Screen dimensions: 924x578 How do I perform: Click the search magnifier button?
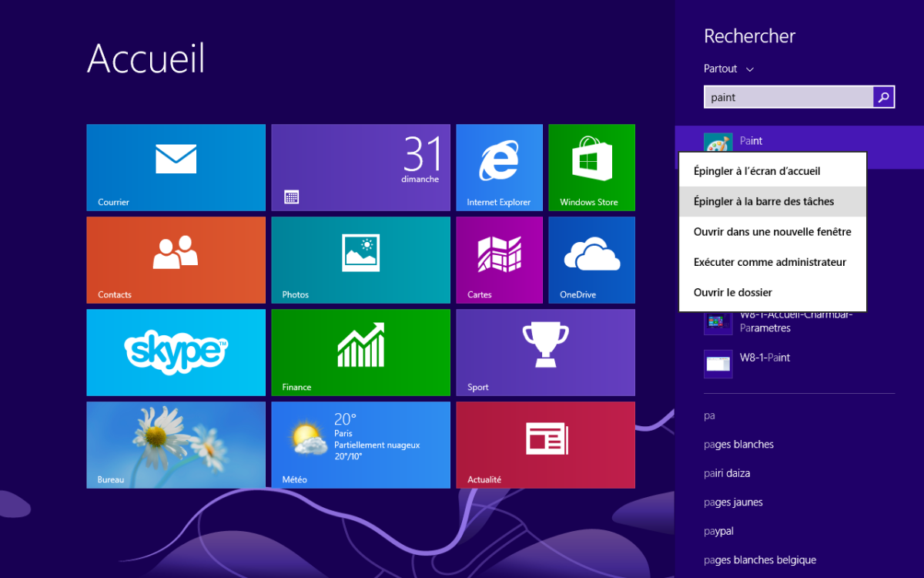[x=884, y=97]
